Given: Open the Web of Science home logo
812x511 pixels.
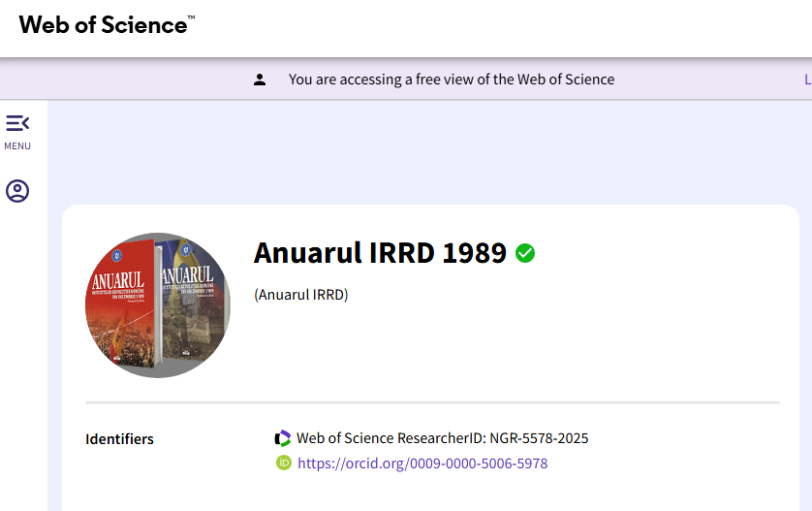Looking at the screenshot, I should 107,25.
